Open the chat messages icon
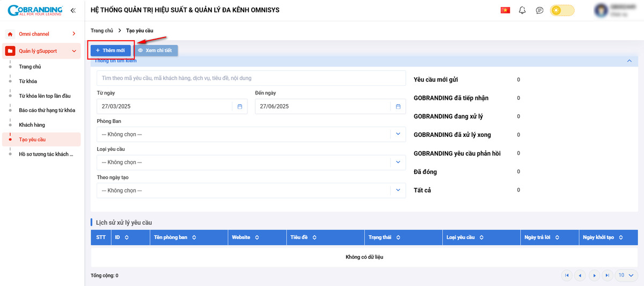The width and height of the screenshot is (644, 286). 539,10
